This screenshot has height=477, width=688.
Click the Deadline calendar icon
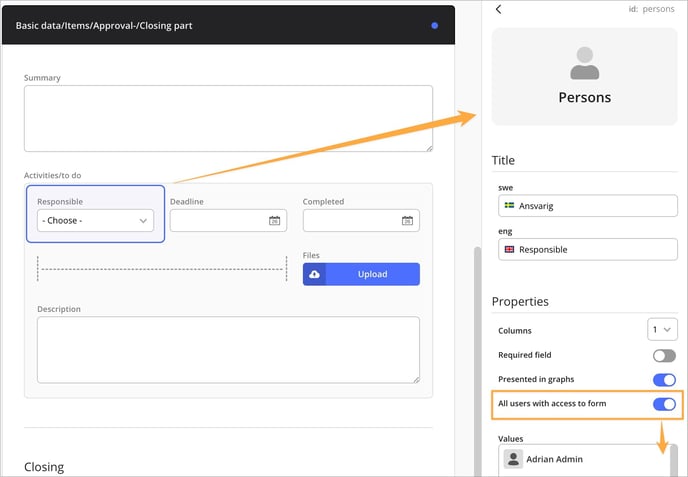(x=274, y=221)
